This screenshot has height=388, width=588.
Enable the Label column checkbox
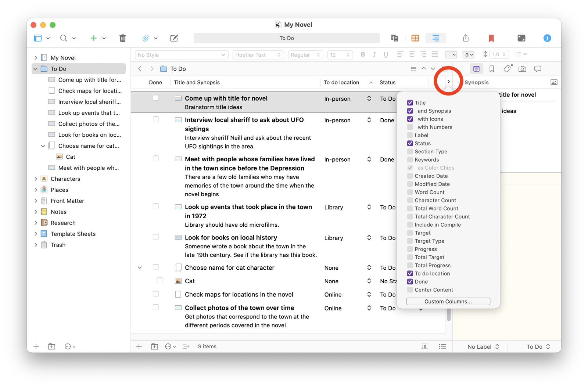point(410,135)
